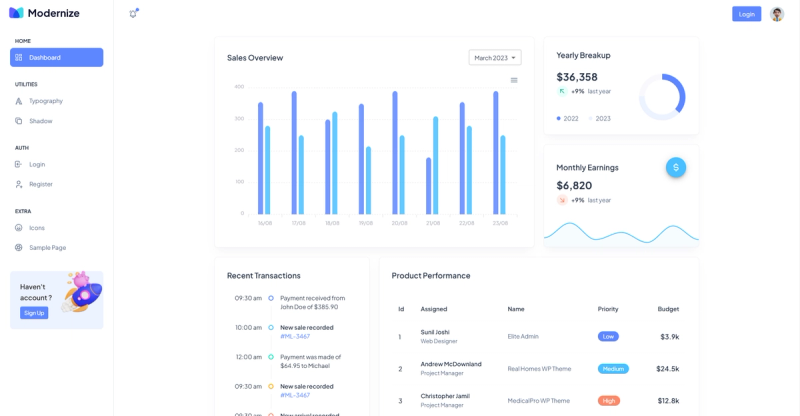Click the Product Performance heading
This screenshot has width=800, height=416.
(x=431, y=276)
